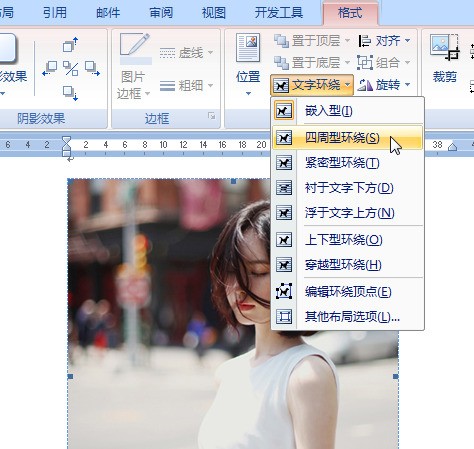Click the 旋转 rotate icon

365,85
